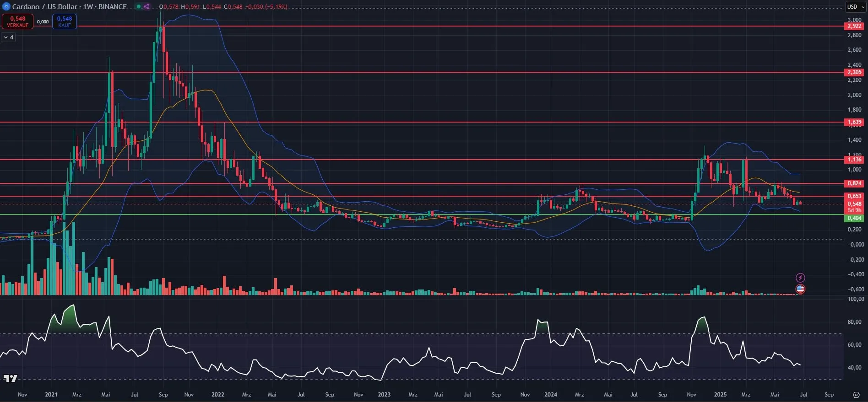Select the 2,305 red price line label
Viewport: 868px width, 402px height.
point(854,72)
